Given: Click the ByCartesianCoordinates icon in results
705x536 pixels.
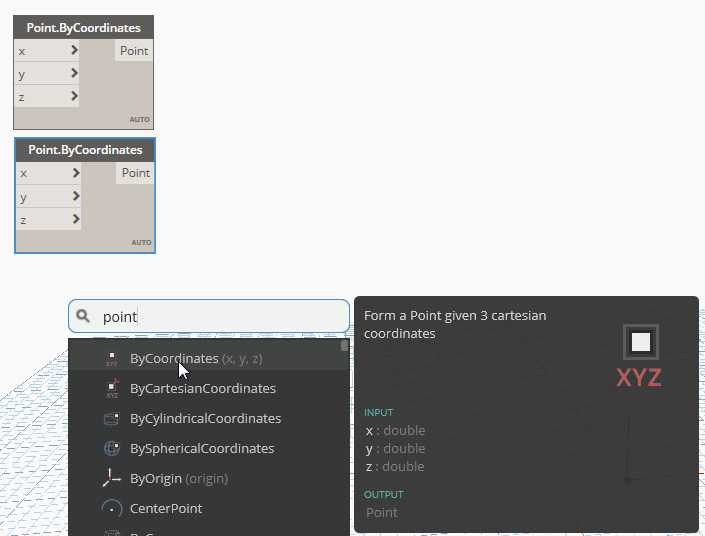Looking at the screenshot, I should click(x=111, y=388).
